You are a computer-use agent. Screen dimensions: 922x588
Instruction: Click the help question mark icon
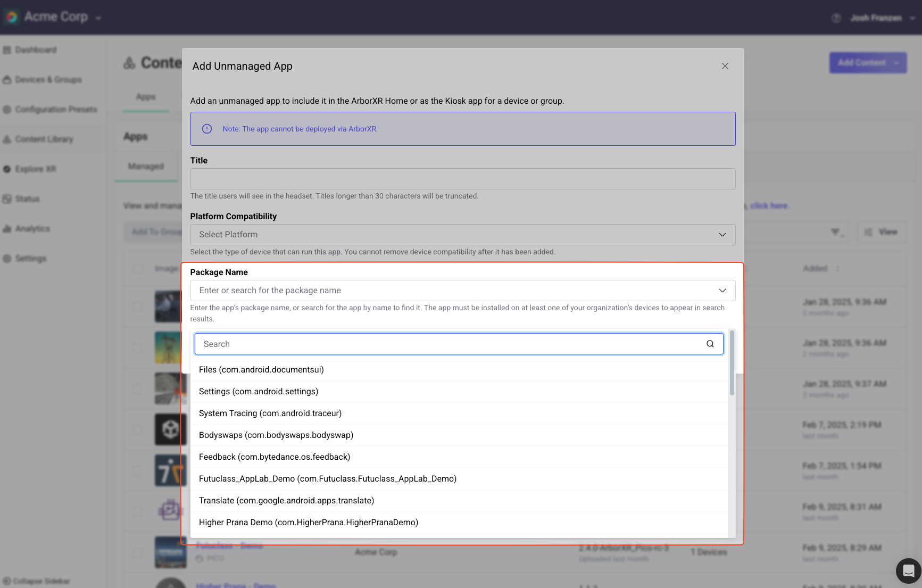pyautogui.click(x=836, y=18)
